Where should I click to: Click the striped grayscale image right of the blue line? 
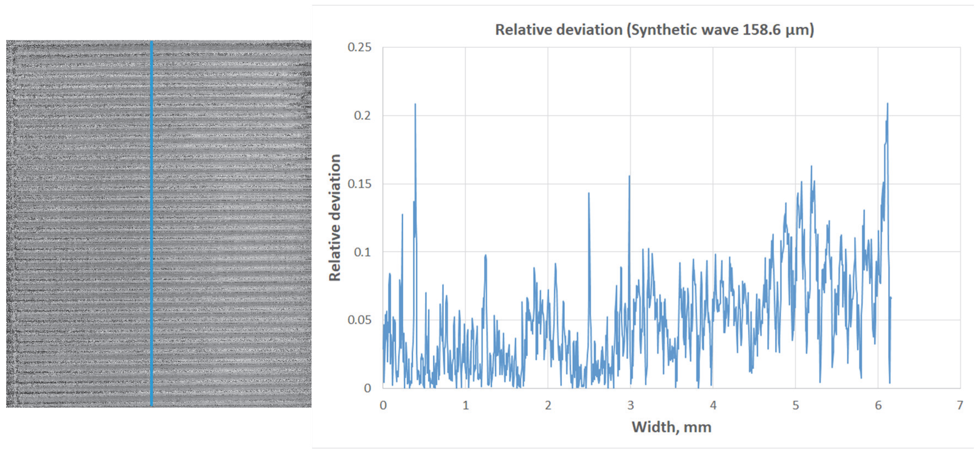click(x=232, y=224)
